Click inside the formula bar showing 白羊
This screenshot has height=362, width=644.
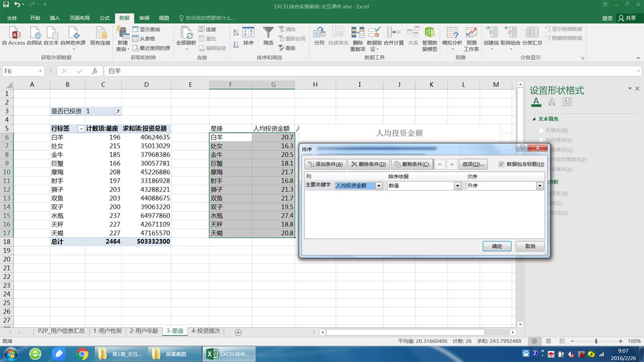click(372, 71)
